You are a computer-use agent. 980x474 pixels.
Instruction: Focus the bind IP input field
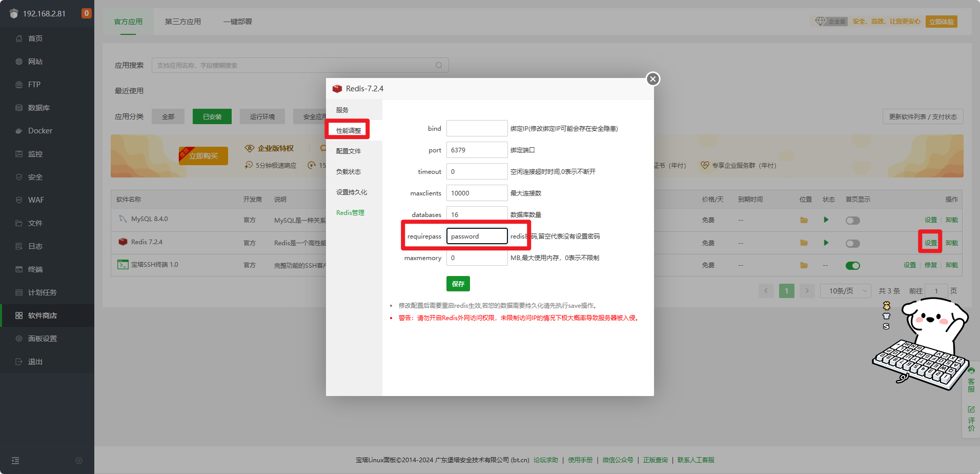(x=477, y=128)
